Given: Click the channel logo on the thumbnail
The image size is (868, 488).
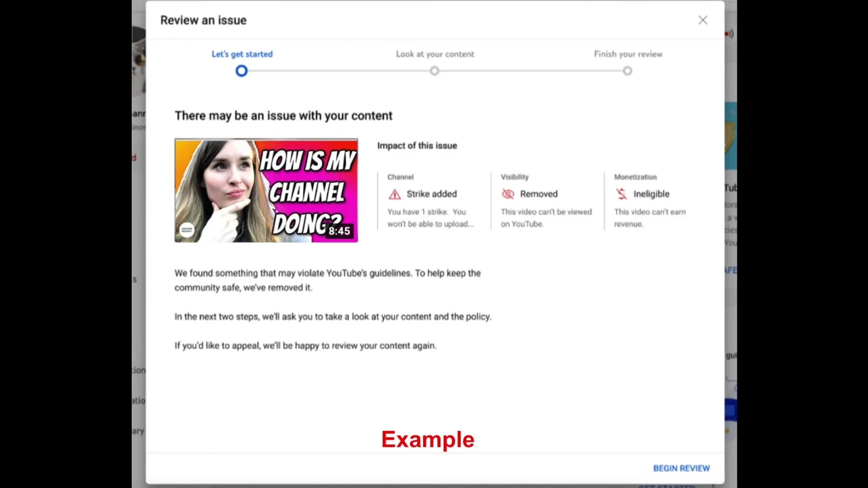Looking at the screenshot, I should (x=187, y=230).
